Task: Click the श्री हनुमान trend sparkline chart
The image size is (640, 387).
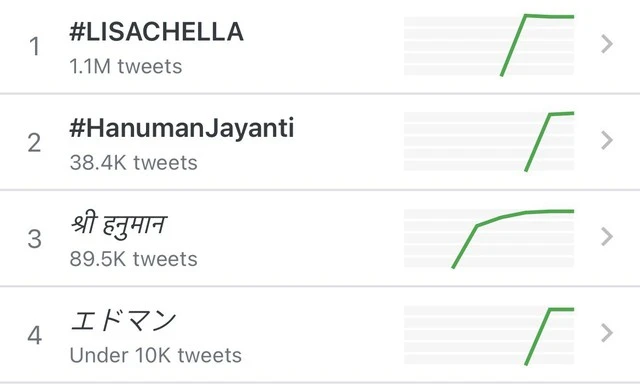Action: 489,238
